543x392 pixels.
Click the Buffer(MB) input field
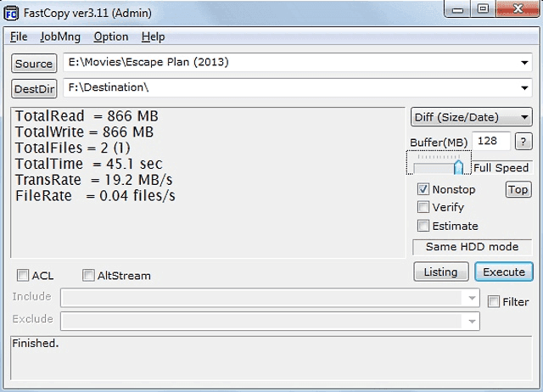[x=493, y=141]
